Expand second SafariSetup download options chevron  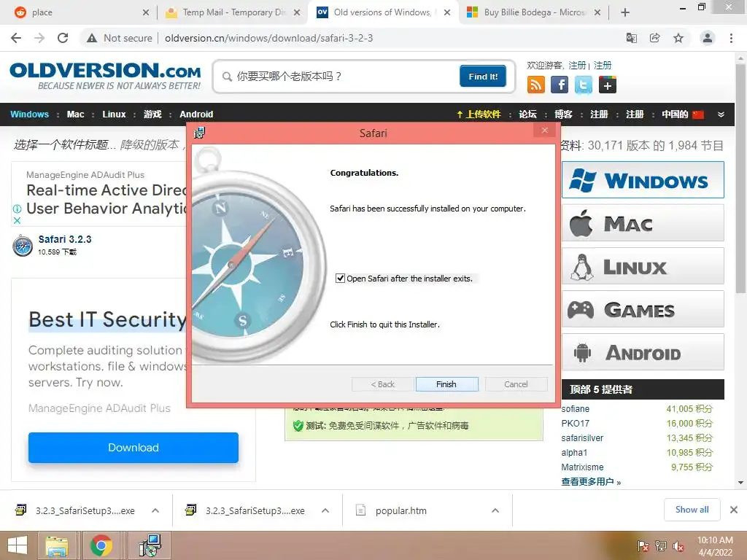(325, 510)
